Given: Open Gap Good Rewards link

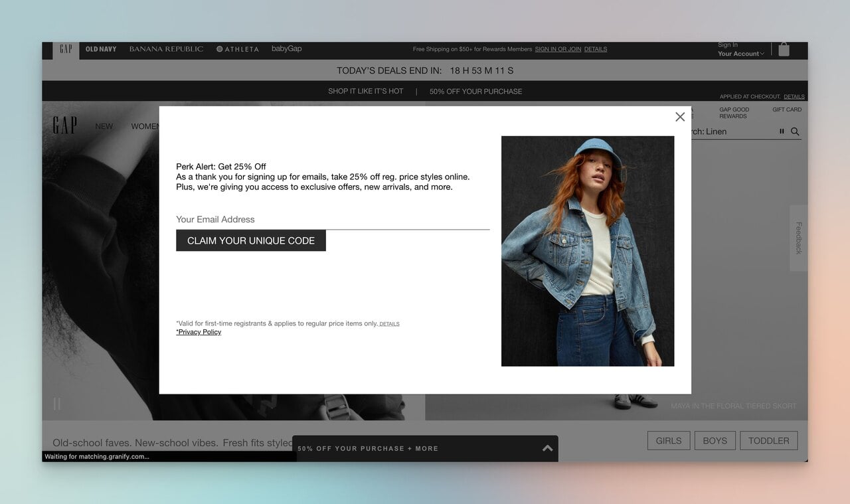Looking at the screenshot, I should point(734,113).
